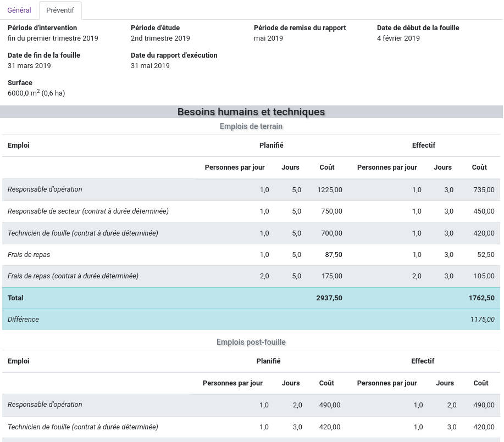Click planned total 2937,50
The height and width of the screenshot is (442, 504).
point(329,298)
